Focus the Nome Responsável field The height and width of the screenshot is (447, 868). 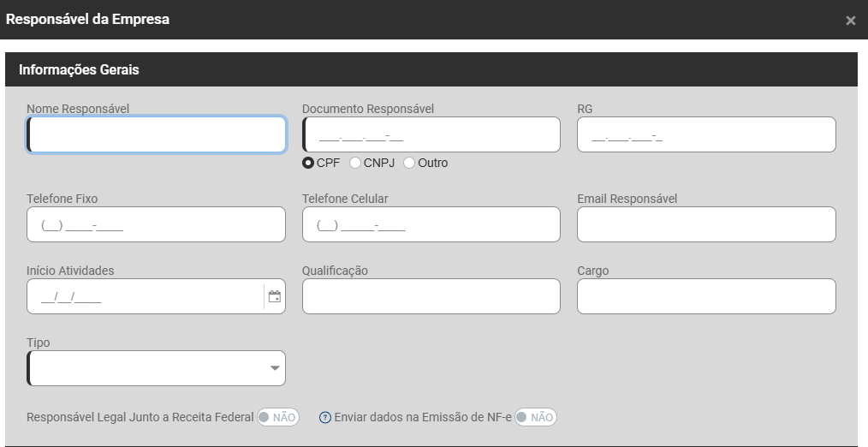pos(157,134)
